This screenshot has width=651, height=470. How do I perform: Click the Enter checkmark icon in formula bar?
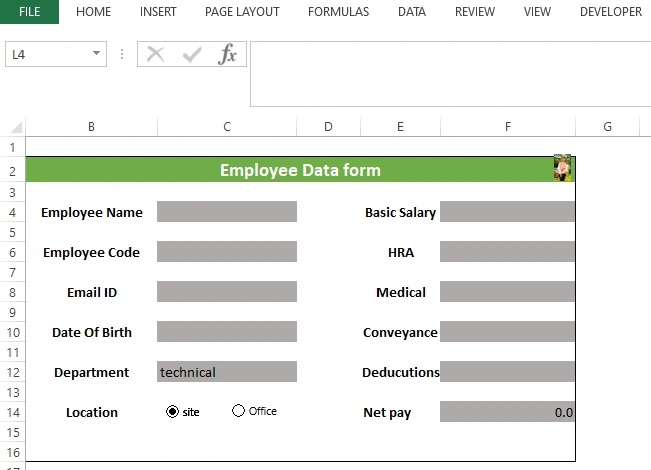(x=192, y=54)
